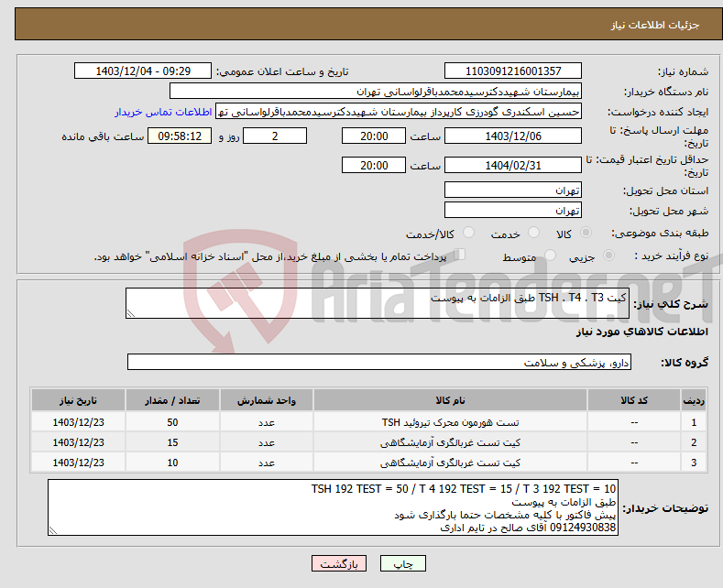Click unit عدد in row 2
Screen dimensions: 723x588
coord(267,442)
